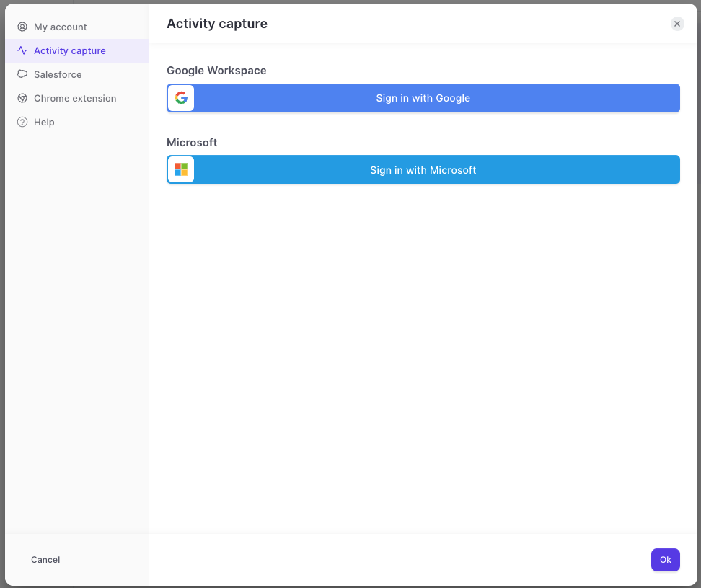Click the Help question mark icon

click(x=22, y=122)
